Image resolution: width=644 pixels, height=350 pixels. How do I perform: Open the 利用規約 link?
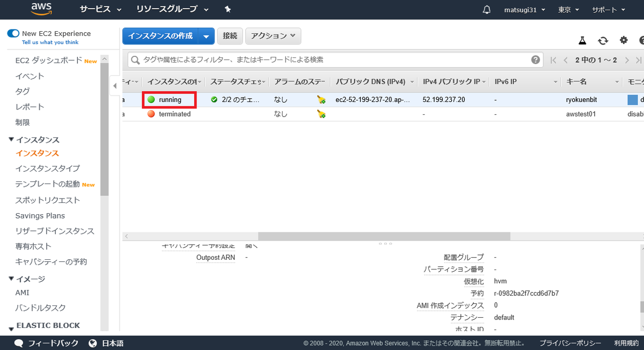[626, 343]
